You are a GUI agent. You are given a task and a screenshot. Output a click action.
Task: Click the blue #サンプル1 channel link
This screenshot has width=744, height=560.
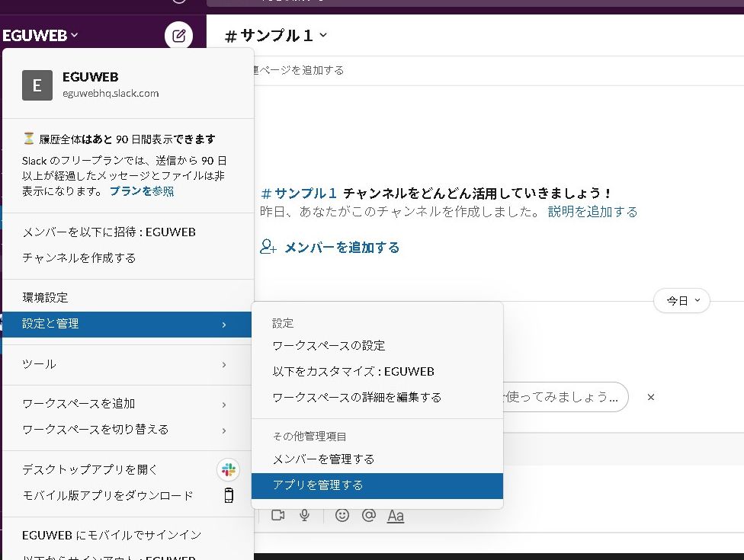click(299, 193)
